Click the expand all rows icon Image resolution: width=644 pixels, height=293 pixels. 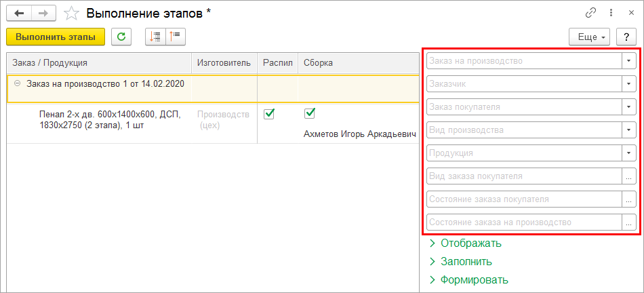point(155,37)
